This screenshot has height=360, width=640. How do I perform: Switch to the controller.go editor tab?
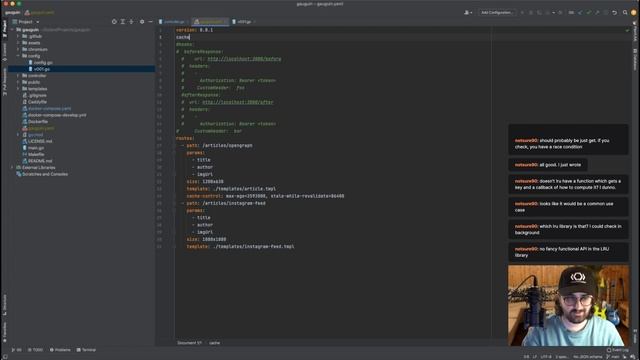click(173, 22)
